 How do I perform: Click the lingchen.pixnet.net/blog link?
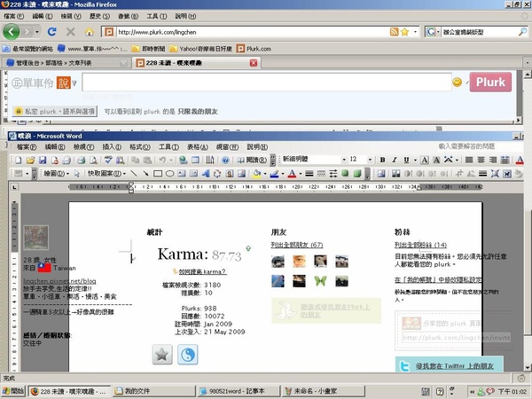pos(59,281)
